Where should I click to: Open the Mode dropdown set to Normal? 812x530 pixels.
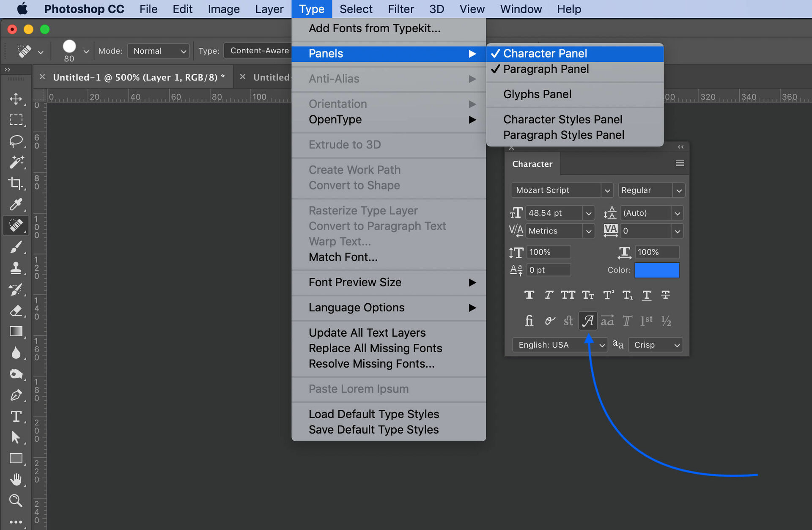pyautogui.click(x=158, y=51)
